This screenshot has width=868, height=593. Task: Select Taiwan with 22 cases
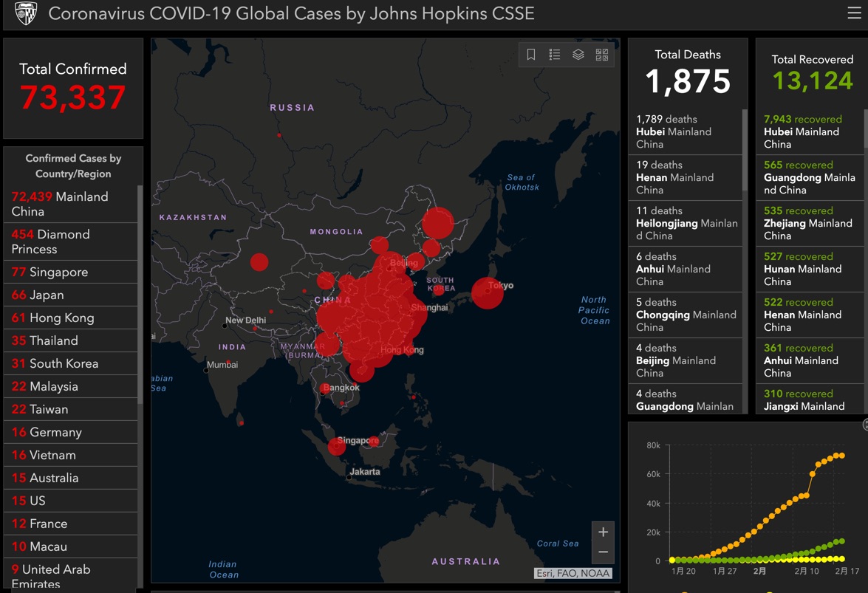coord(70,409)
